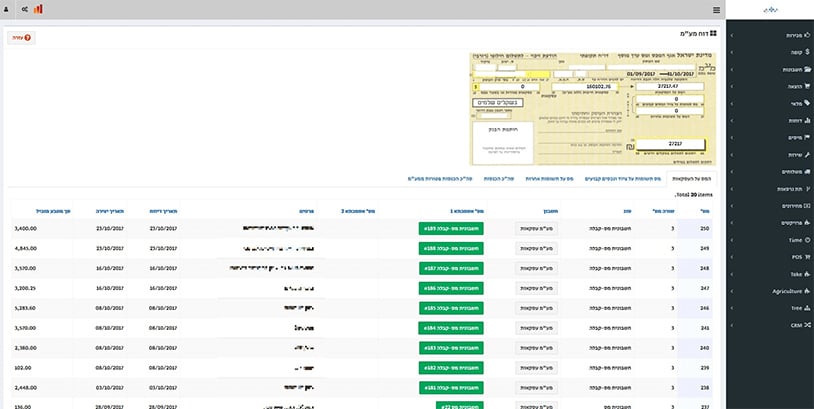Sort by the תאריך יצירה column header
Screen dimensions: 814x409
tap(110, 211)
